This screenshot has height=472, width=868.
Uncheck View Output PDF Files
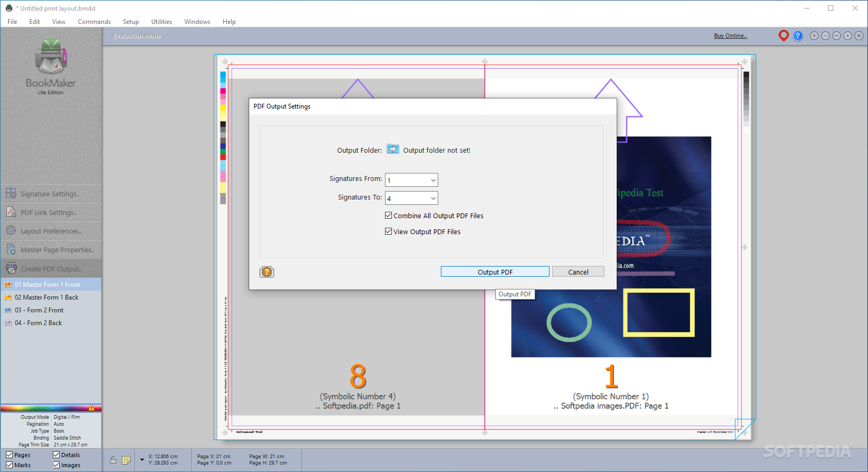click(x=389, y=231)
